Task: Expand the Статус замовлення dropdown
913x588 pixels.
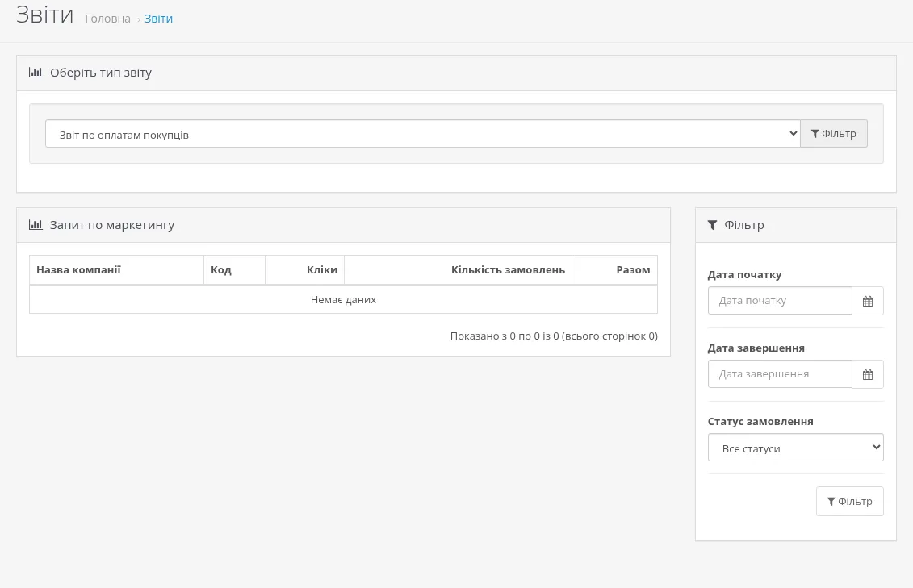Action: (x=795, y=448)
